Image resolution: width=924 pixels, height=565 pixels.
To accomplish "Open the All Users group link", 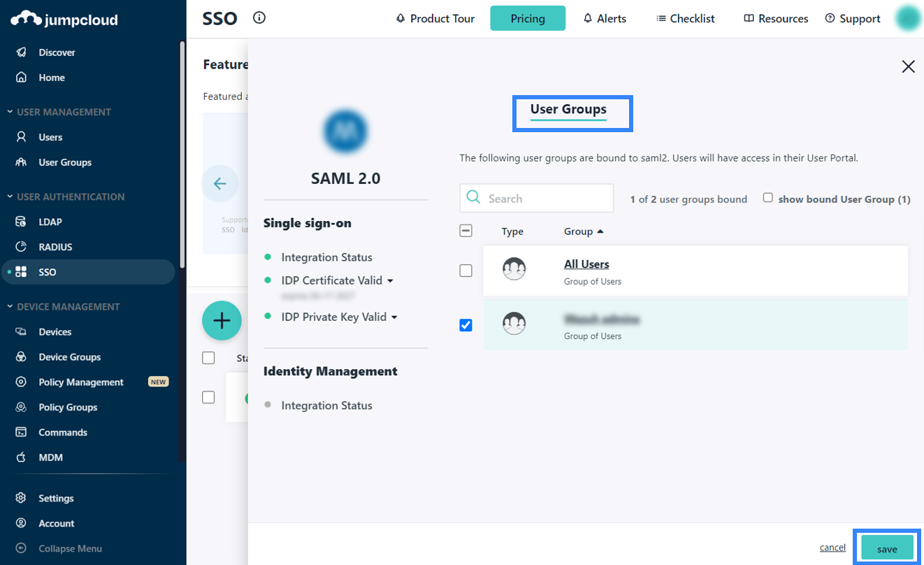I will pos(586,264).
